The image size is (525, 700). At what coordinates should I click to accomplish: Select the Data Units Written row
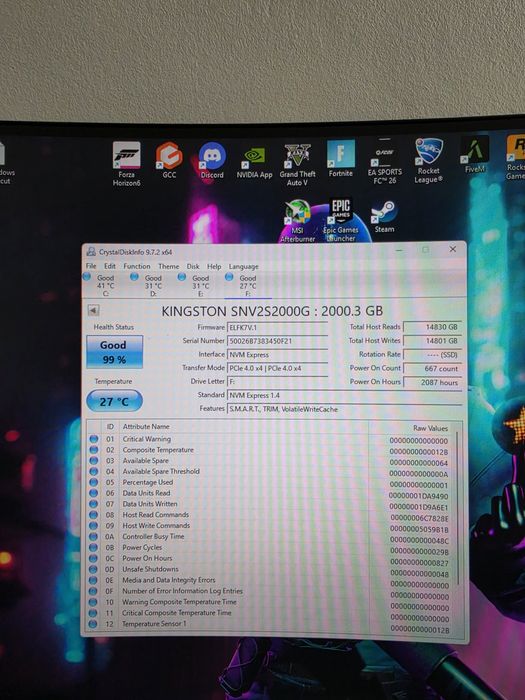pos(270,504)
